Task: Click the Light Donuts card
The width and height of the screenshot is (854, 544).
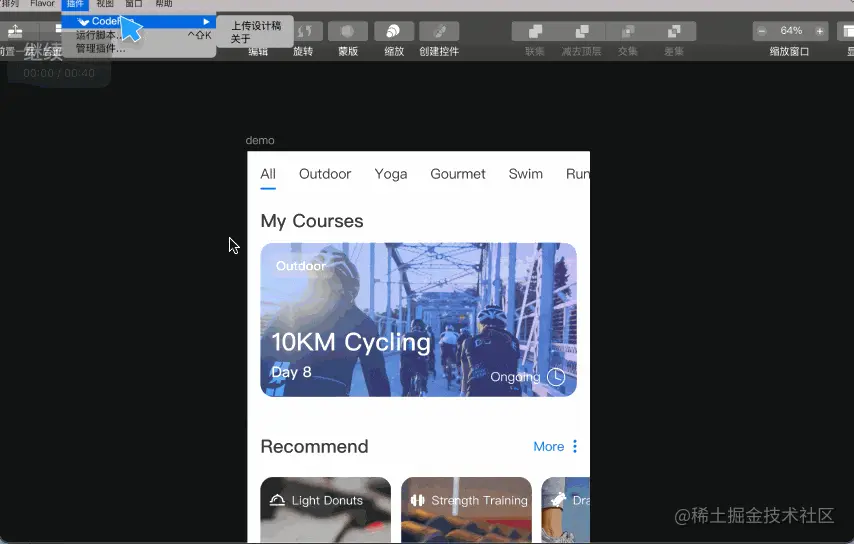Action: click(x=326, y=510)
